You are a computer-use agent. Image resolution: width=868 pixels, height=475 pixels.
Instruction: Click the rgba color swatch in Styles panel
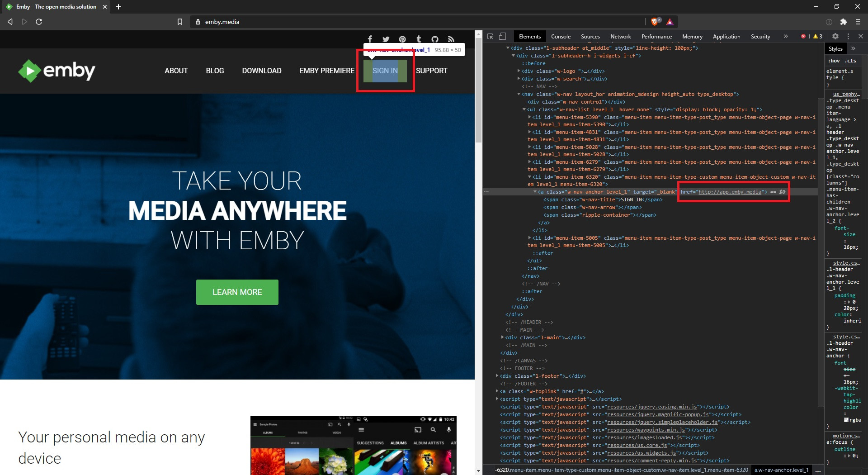pyautogui.click(x=845, y=419)
